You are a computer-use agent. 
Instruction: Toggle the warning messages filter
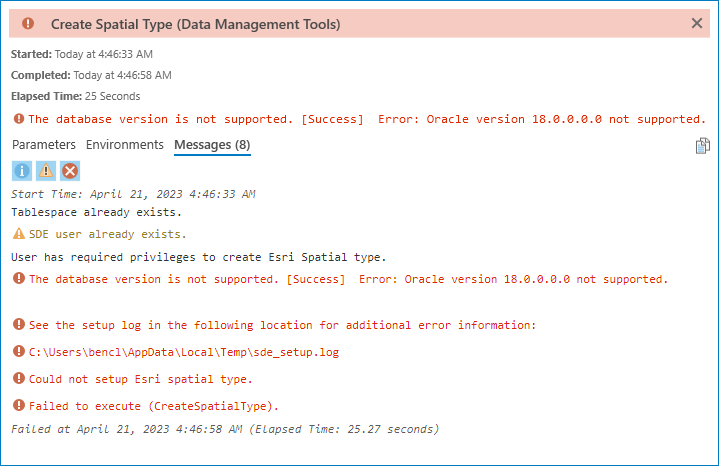(x=46, y=171)
